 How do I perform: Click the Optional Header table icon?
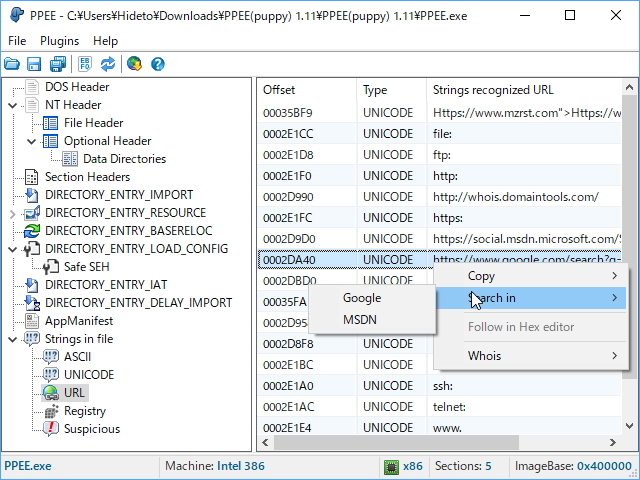click(x=51, y=141)
